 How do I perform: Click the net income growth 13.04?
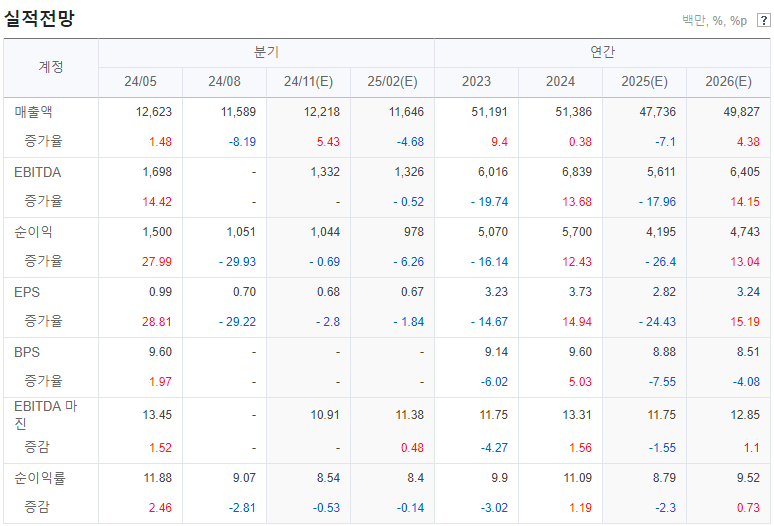[x=745, y=262]
